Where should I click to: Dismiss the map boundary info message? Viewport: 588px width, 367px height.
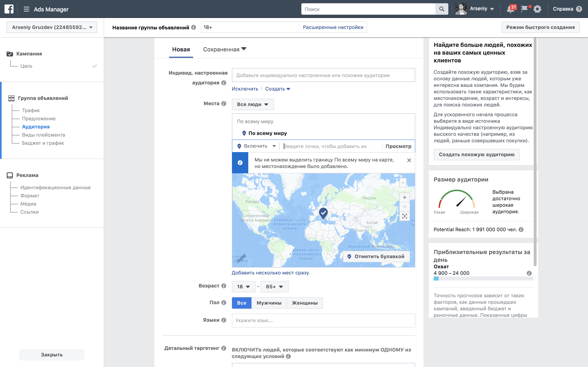pyautogui.click(x=409, y=160)
